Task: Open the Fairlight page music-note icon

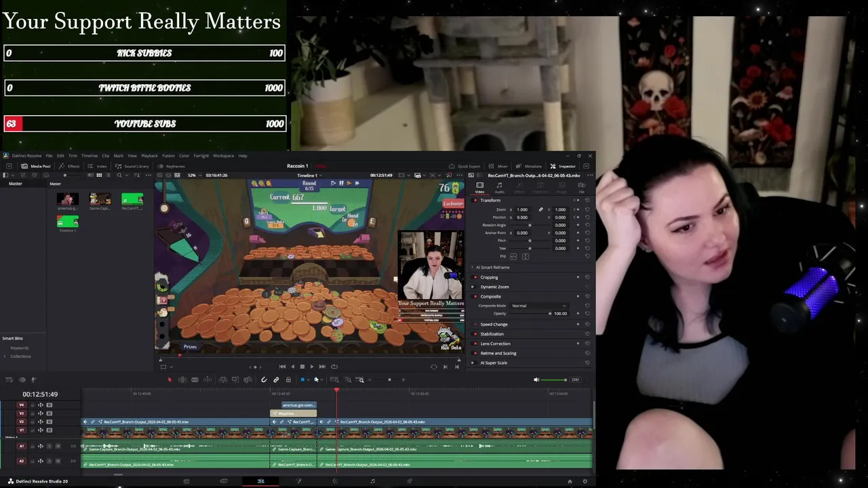Action: [x=372, y=481]
